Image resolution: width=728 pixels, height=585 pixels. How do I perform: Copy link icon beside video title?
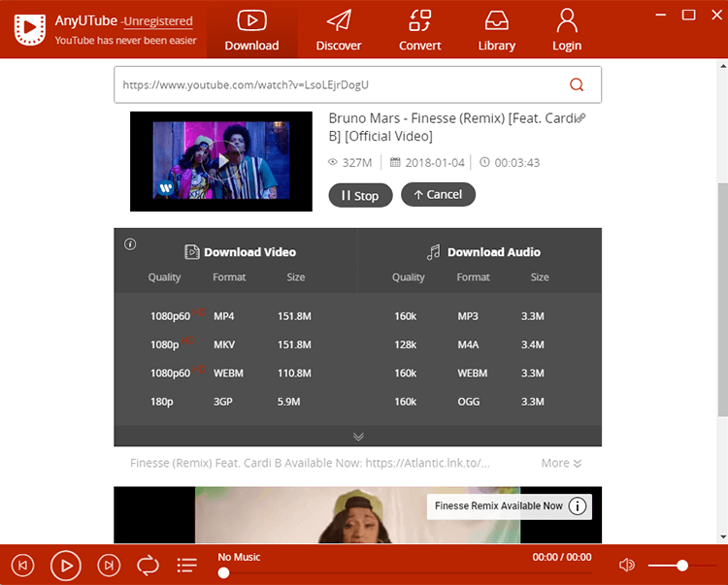[580, 118]
